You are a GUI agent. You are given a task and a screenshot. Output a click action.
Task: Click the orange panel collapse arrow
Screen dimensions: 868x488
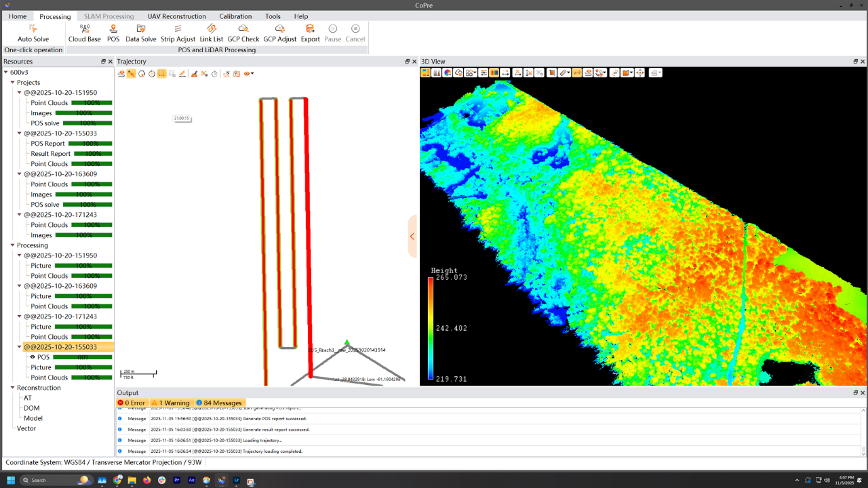click(x=412, y=237)
